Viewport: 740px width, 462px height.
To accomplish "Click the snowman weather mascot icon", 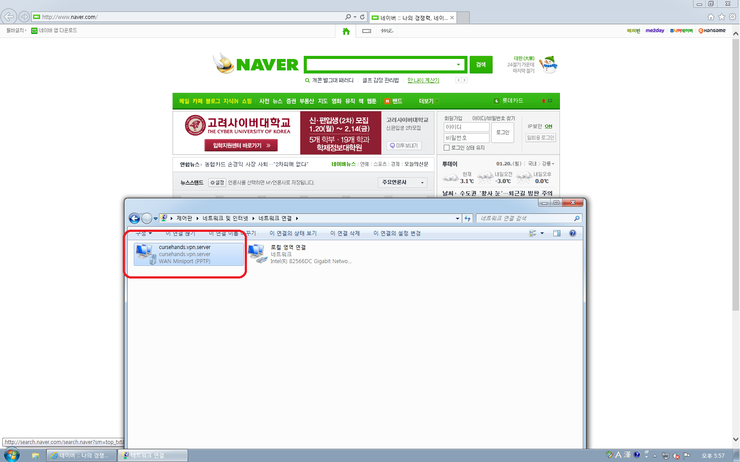I will click(548, 64).
